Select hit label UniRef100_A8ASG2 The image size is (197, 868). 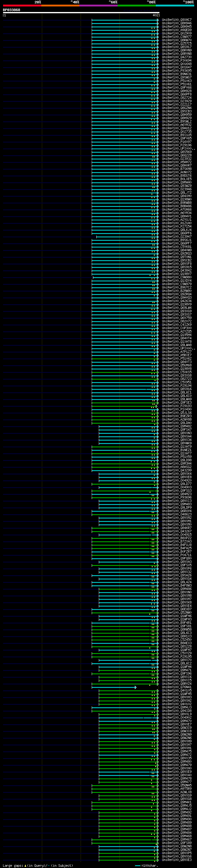click(x=177, y=467)
